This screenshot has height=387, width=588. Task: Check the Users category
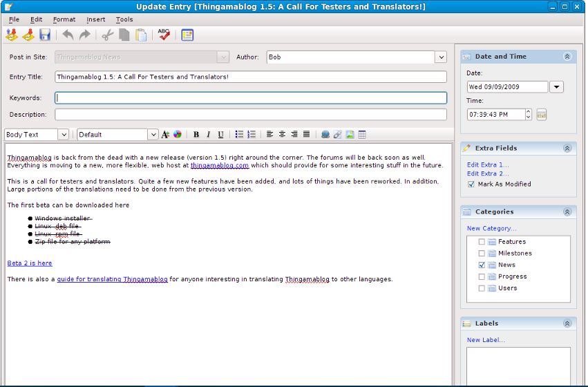[x=482, y=288]
